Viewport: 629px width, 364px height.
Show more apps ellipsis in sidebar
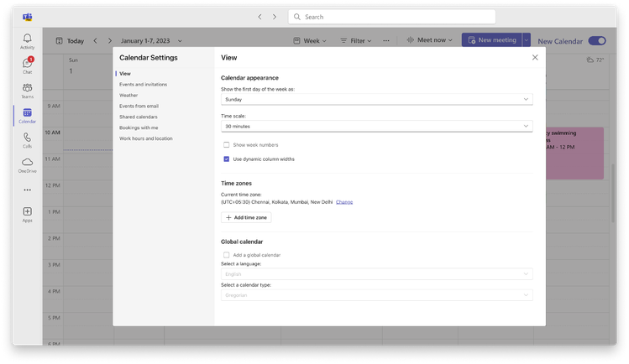(x=27, y=190)
